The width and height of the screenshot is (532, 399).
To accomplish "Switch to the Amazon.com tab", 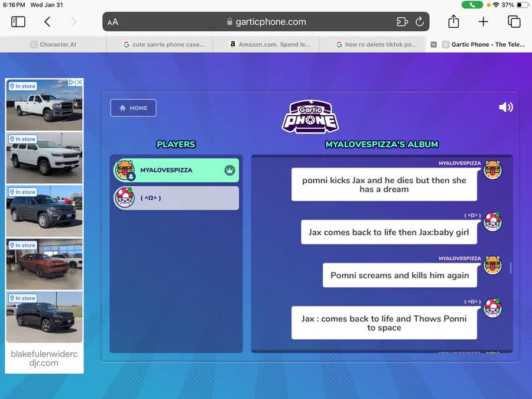I will 267,44.
